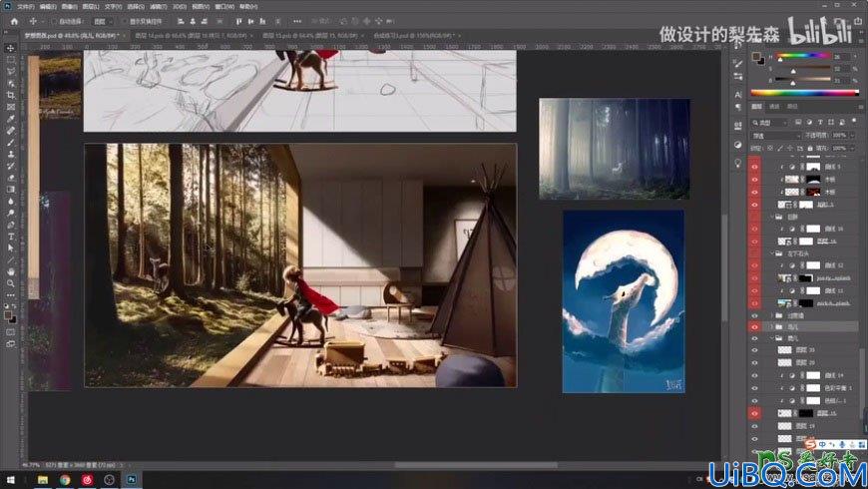Select the Path Selection tool
868x489 pixels.
pyautogui.click(x=11, y=248)
